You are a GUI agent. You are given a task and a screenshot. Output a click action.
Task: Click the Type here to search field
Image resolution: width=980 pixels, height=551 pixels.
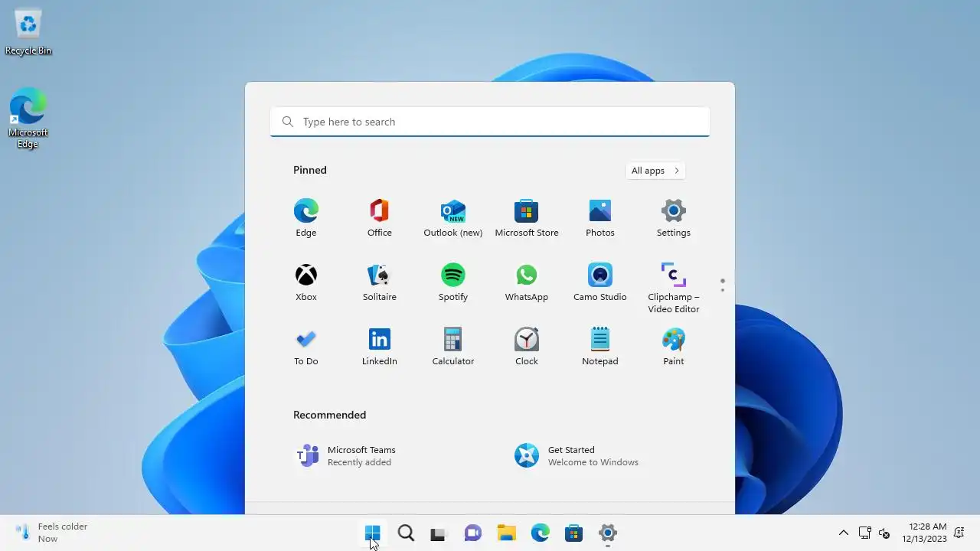pyautogui.click(x=490, y=122)
